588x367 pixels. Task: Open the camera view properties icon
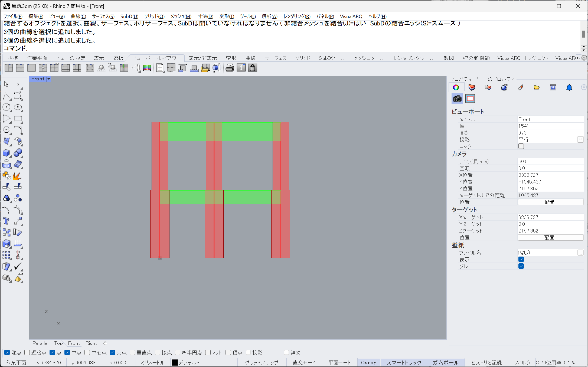pos(457,99)
